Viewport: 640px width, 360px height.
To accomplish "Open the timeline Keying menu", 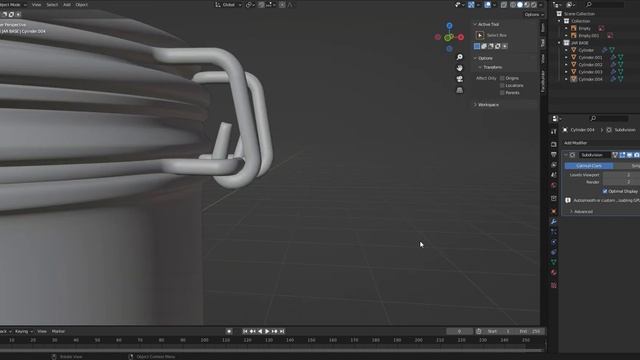I will tap(23, 331).
